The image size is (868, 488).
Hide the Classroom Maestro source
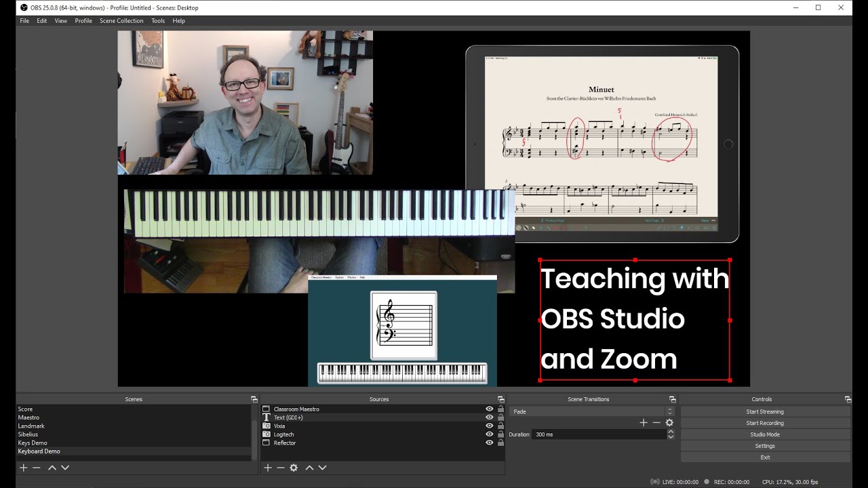click(490, 409)
